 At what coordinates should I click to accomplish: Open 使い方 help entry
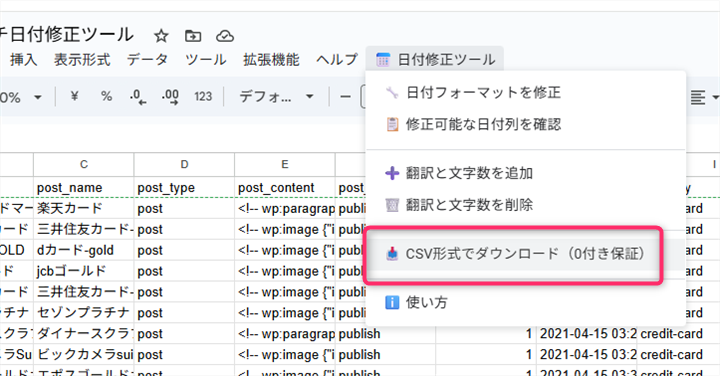[x=525, y=302]
